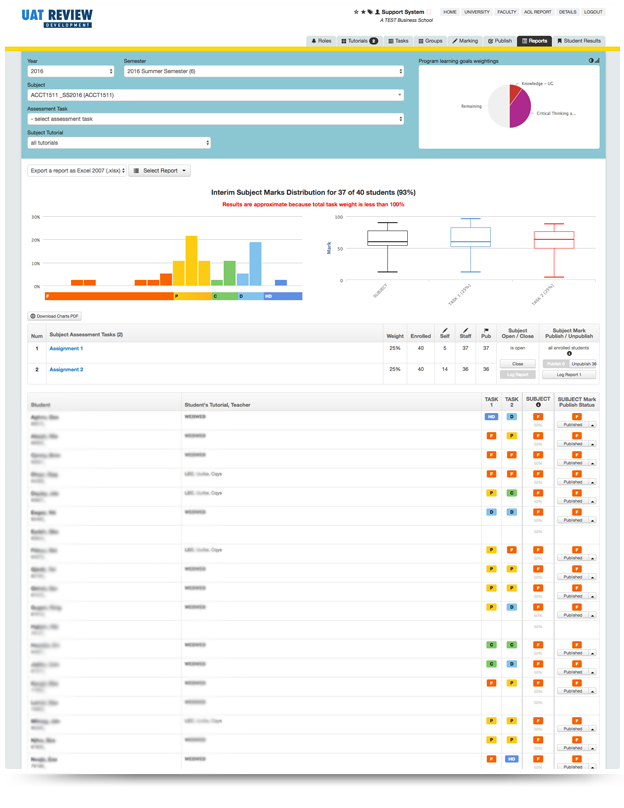The width and height of the screenshot is (624, 808).
Task: Open the Year dropdown
Action: (71, 71)
